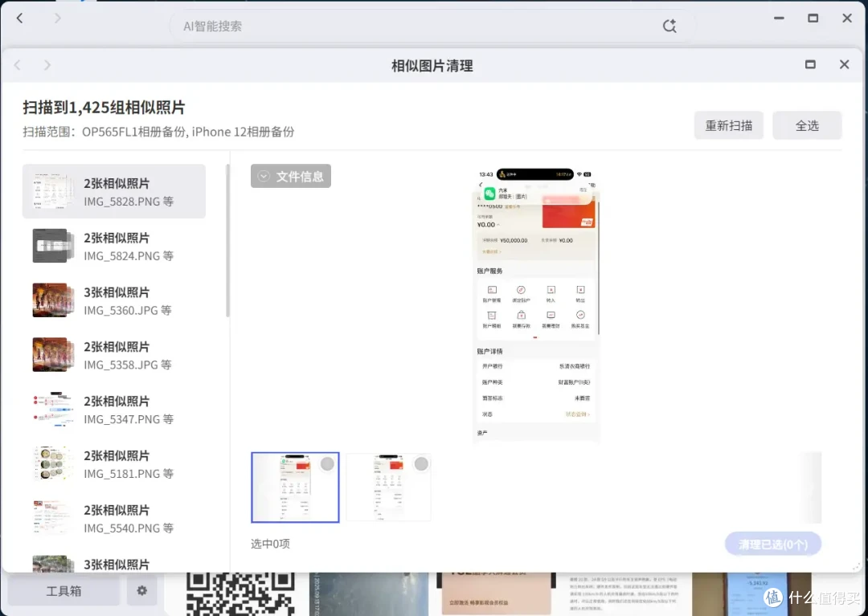This screenshot has width=868, height=616.
Task: Click the group list scrollbar
Action: click(227, 241)
